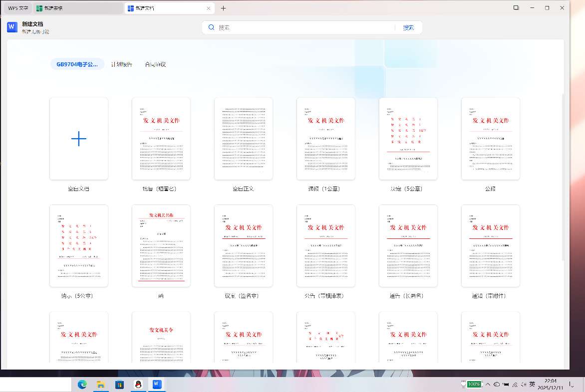Click the vertical scrollbar of template list
Viewport: 585px width, 392px height.
(x=565, y=175)
